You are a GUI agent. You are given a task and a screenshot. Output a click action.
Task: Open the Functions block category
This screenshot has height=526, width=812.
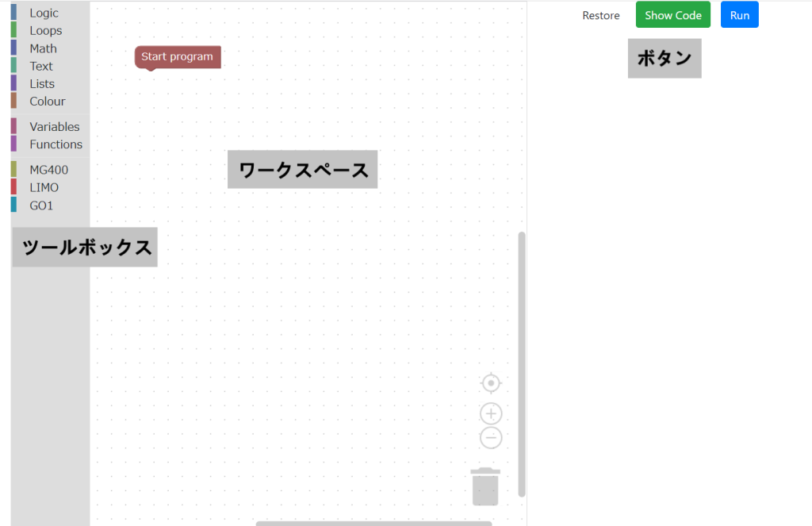[x=56, y=144]
